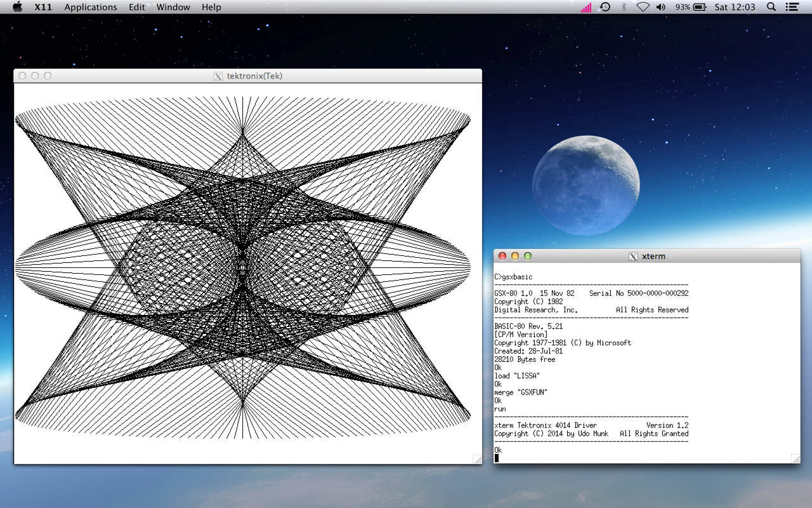The height and width of the screenshot is (508, 812).
Task: Open the Time Machine status icon
Action: (x=605, y=7)
